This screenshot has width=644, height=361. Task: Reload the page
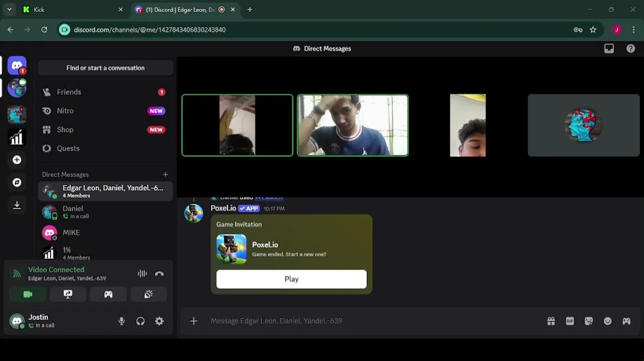(x=44, y=30)
